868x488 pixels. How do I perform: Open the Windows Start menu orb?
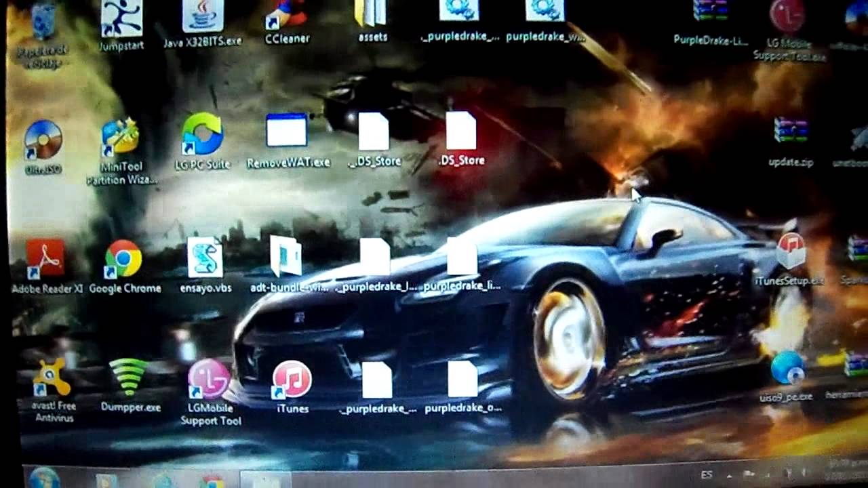pos(45,479)
